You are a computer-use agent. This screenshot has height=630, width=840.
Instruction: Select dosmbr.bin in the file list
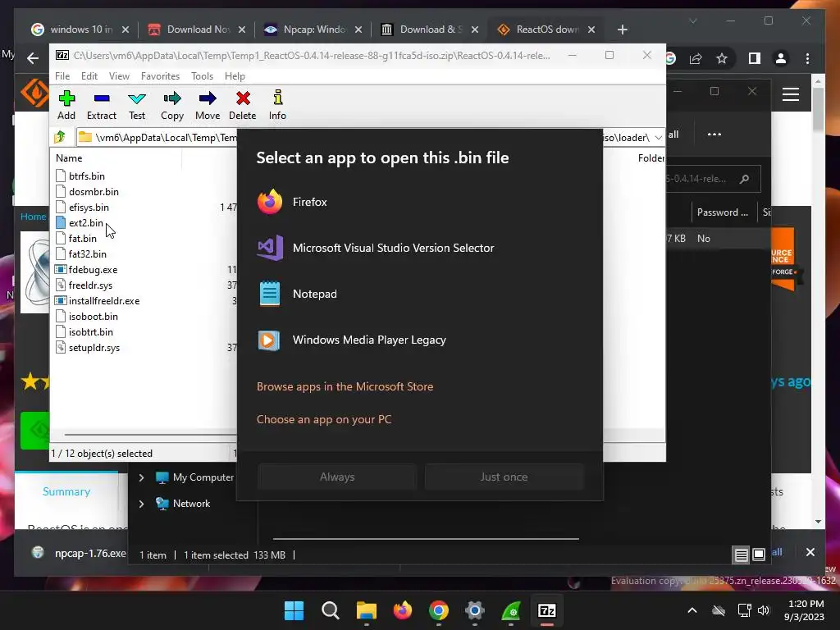(87, 192)
